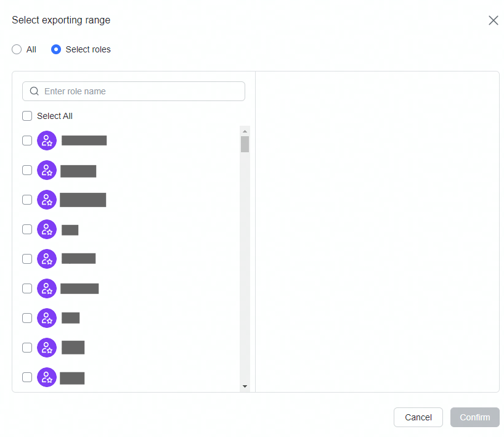The height and width of the screenshot is (437, 504).
Task: Close the Select exporting range dialog
Action: pyautogui.click(x=493, y=20)
